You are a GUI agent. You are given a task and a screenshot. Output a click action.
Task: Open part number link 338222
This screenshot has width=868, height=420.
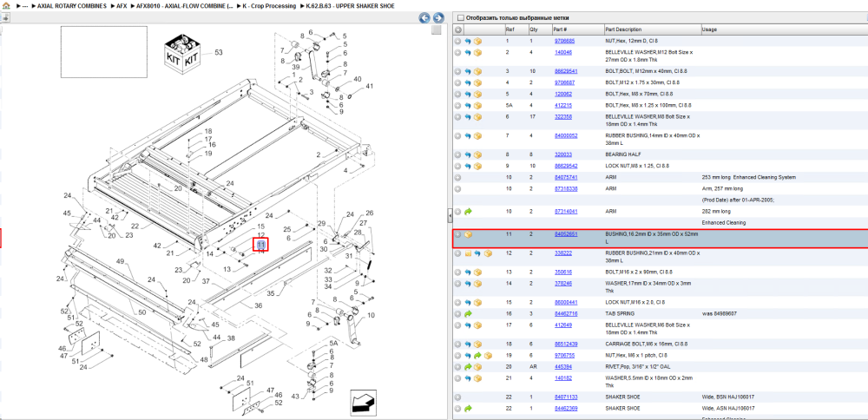(x=563, y=253)
